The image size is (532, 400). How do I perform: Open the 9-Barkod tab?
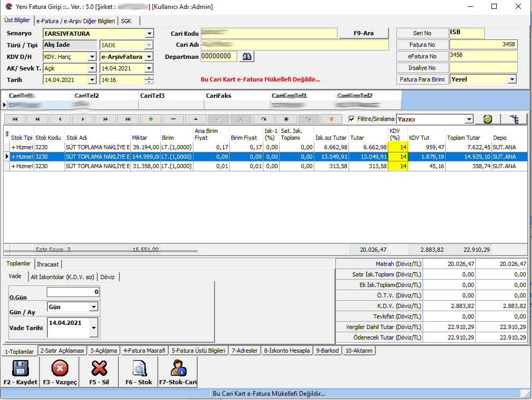tap(328, 351)
